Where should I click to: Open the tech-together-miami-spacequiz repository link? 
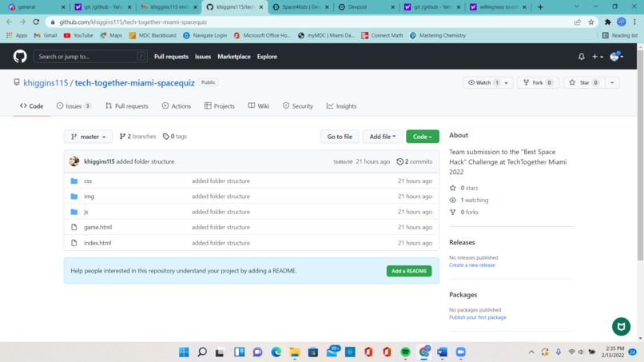(135, 82)
